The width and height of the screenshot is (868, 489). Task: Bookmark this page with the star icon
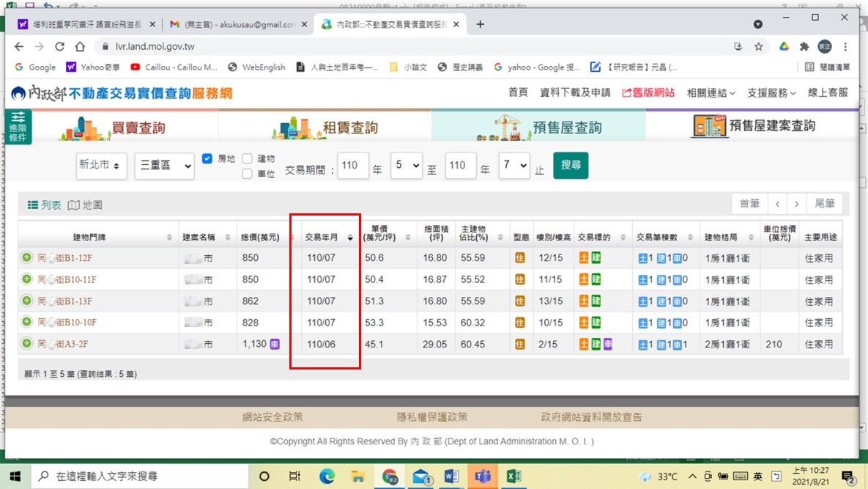click(758, 46)
